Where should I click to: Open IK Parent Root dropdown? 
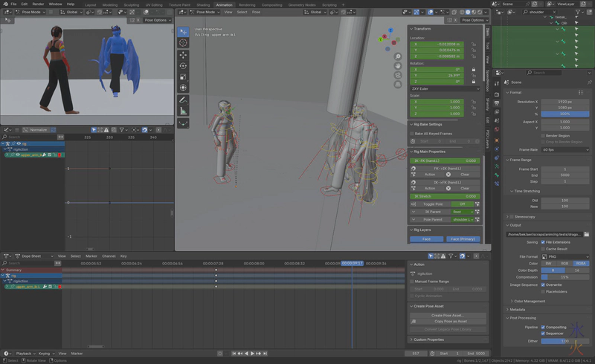point(463,212)
